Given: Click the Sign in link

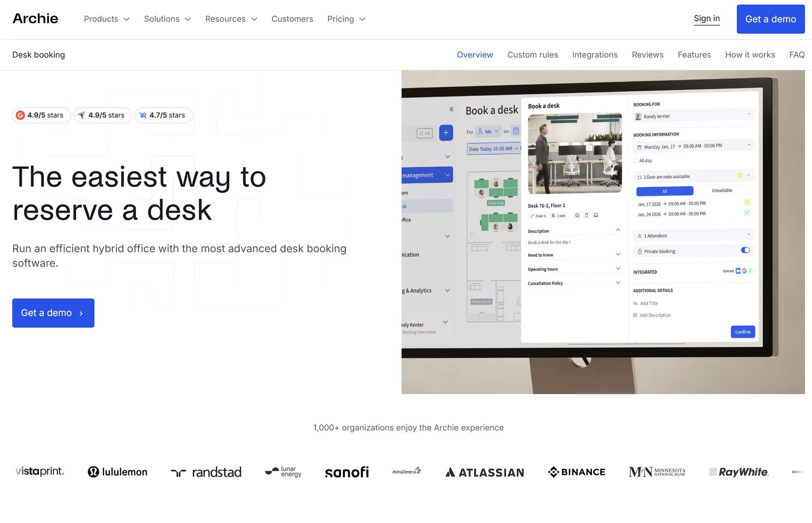Looking at the screenshot, I should pos(706,18).
